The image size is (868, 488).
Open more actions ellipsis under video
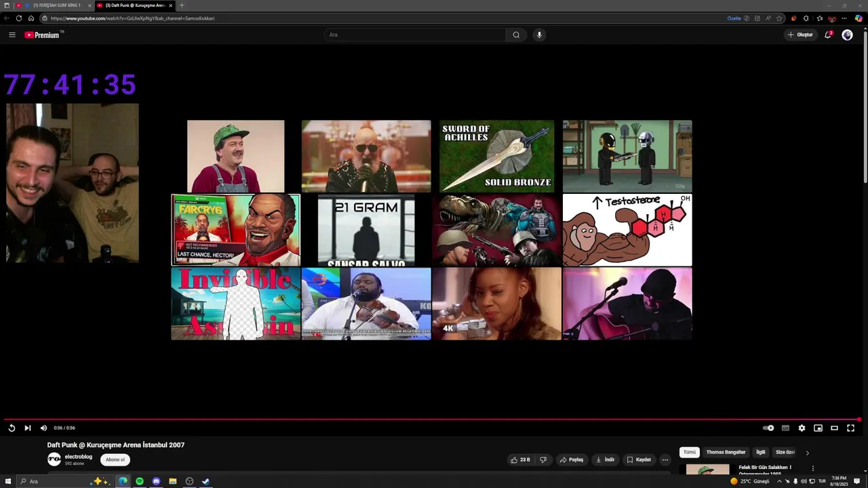[665, 460]
